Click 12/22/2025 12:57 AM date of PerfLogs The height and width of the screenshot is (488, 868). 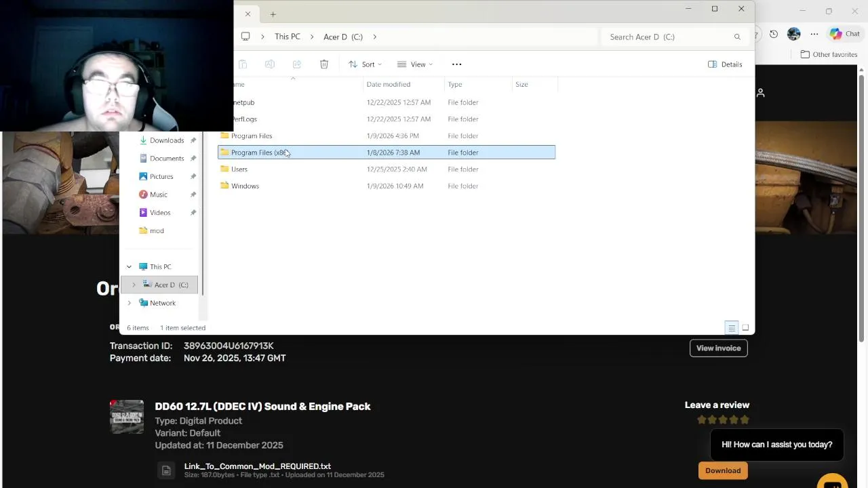coord(399,119)
